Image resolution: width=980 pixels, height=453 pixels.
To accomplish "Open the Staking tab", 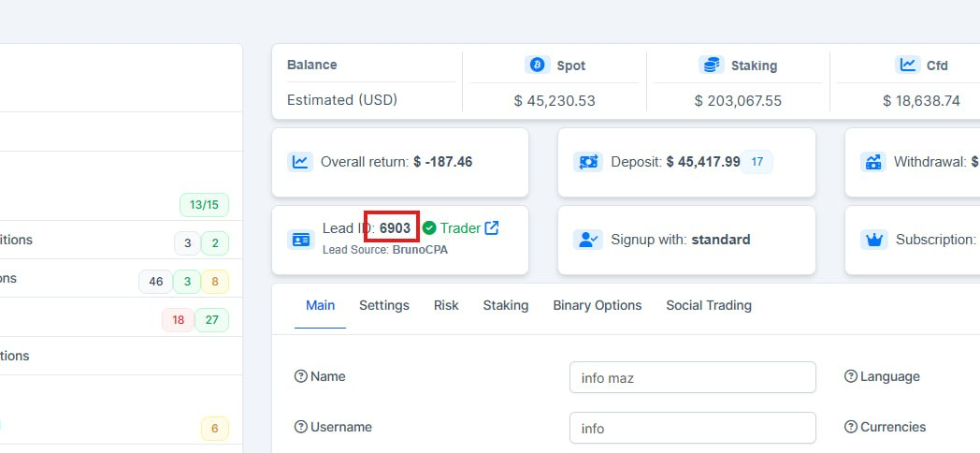I will click(x=506, y=305).
